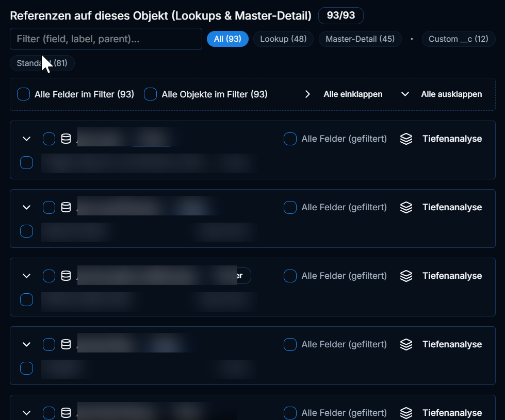Click the database icon in the first card

click(66, 139)
